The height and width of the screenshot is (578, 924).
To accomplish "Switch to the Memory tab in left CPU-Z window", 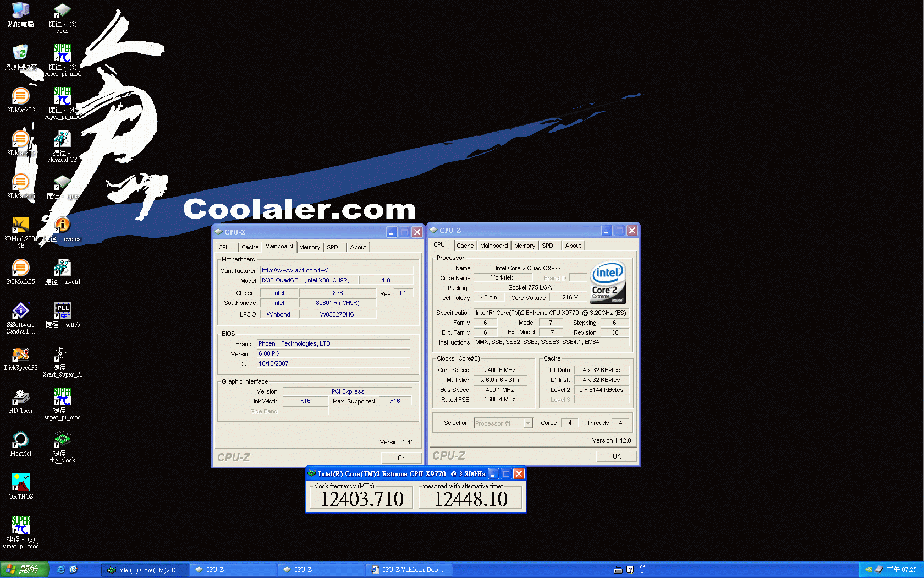I will pyautogui.click(x=310, y=247).
